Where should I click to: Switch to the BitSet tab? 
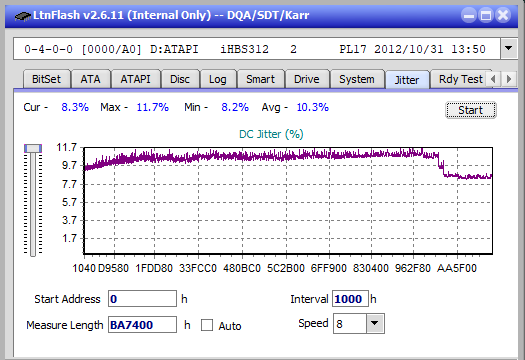pyautogui.click(x=46, y=79)
